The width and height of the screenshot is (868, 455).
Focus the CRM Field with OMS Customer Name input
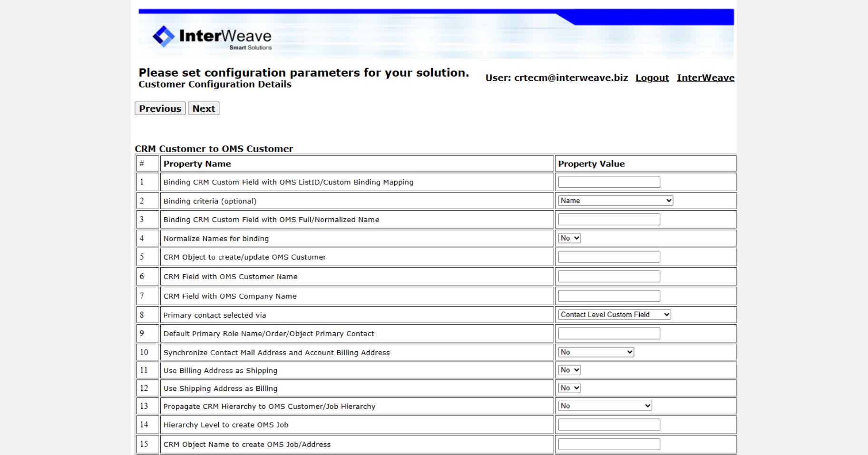click(x=609, y=276)
